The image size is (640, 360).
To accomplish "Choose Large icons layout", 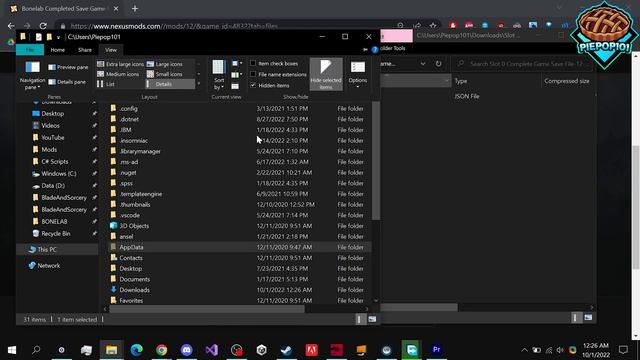I will click(165, 64).
